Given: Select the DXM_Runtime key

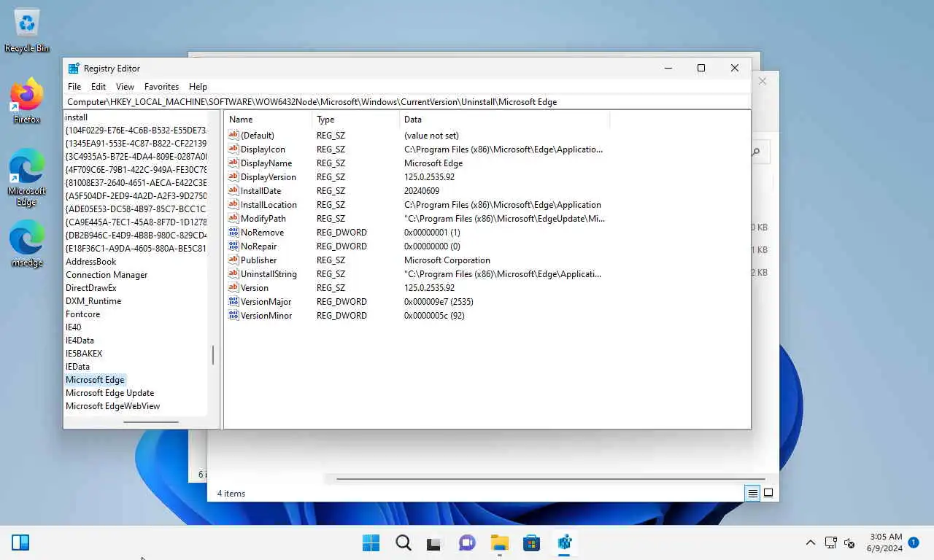Looking at the screenshot, I should tap(93, 301).
